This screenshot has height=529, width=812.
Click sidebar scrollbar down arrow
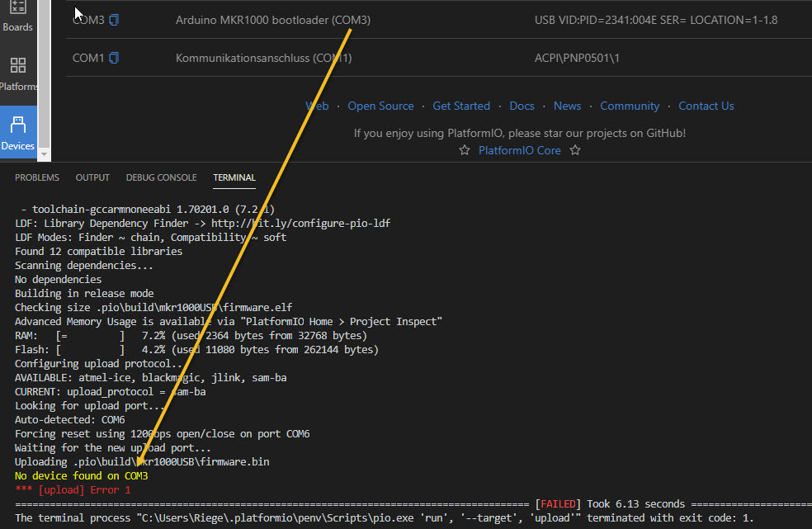(44, 154)
